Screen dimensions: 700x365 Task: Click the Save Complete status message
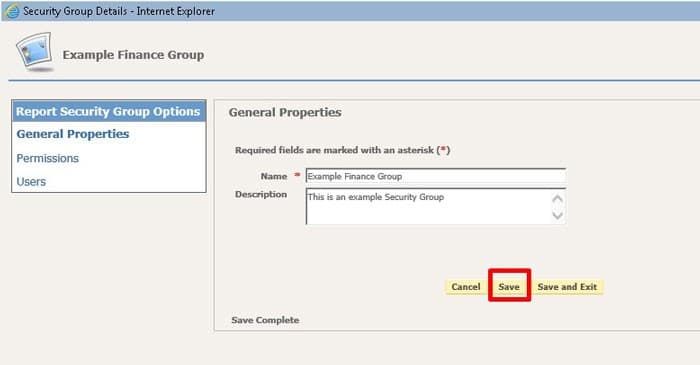click(x=265, y=320)
